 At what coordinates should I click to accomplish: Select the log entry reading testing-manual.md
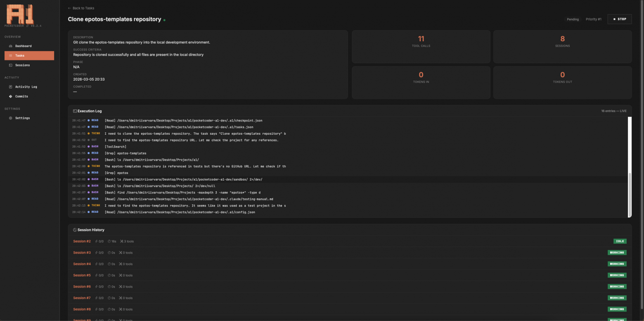(348, 199)
